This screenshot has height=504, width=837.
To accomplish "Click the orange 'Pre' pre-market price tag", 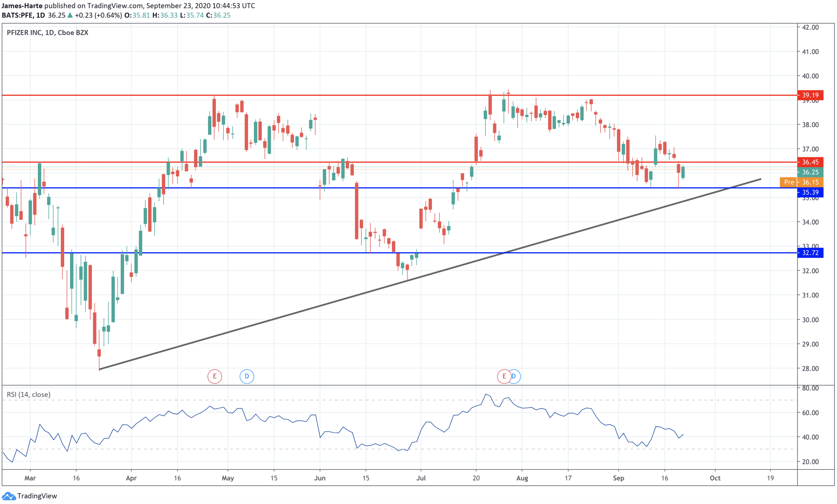I will [789, 182].
